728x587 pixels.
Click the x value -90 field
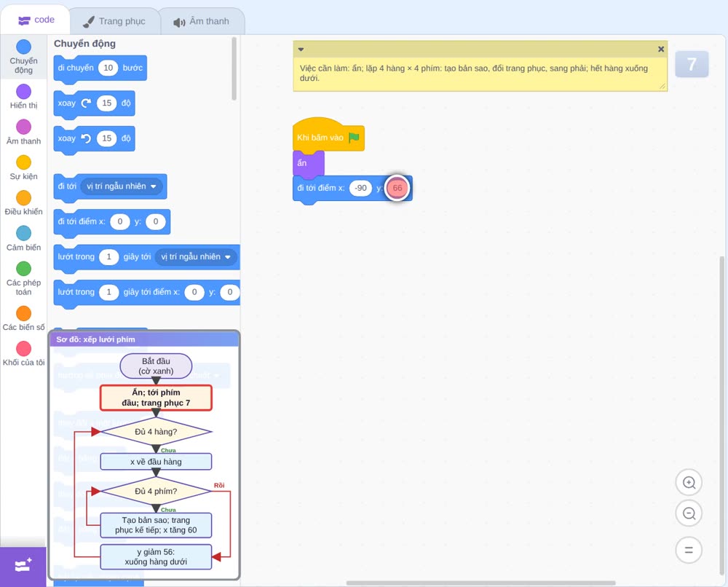point(361,188)
